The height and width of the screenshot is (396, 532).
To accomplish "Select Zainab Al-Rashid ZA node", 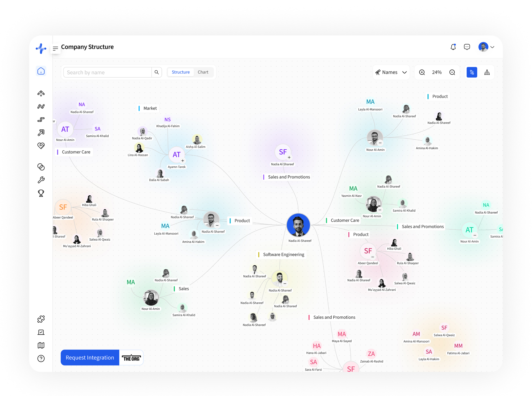I will (x=371, y=354).
